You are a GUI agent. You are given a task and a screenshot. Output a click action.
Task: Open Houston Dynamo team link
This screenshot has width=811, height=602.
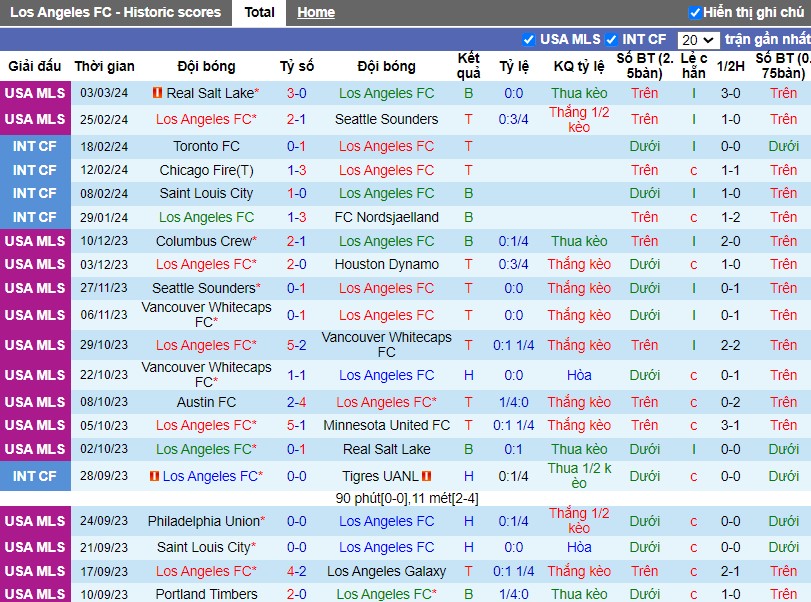point(386,264)
